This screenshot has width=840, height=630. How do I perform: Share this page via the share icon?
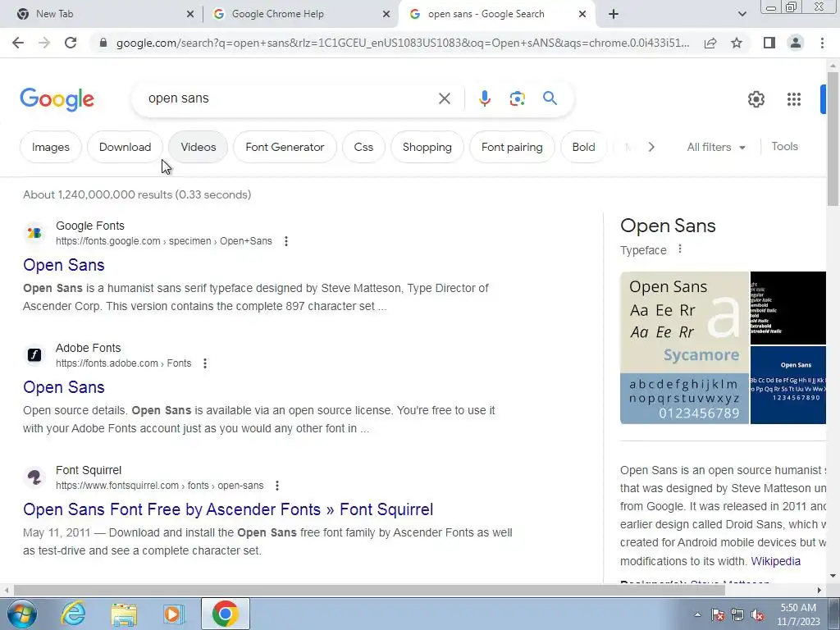coord(710,43)
